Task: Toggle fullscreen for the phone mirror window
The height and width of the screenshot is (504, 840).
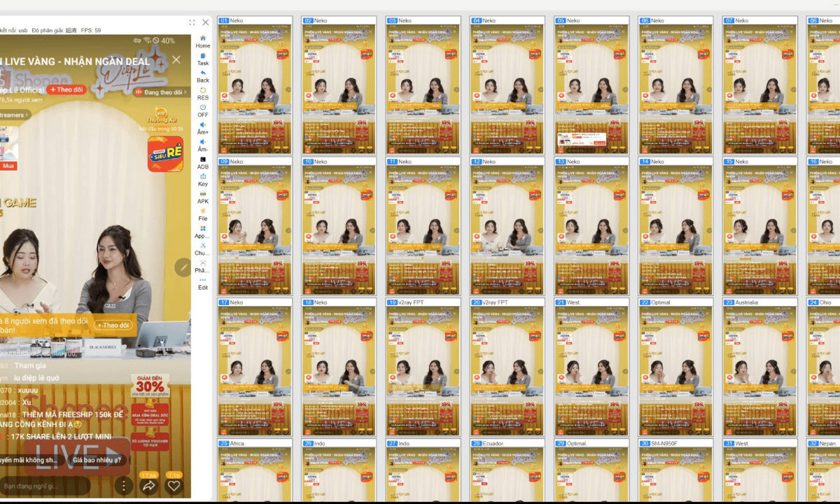Action: coord(192,22)
